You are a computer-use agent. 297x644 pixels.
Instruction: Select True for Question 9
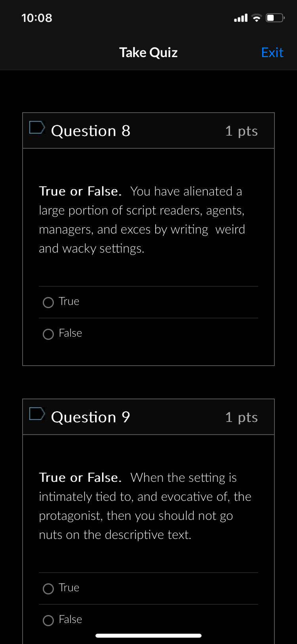(x=48, y=588)
